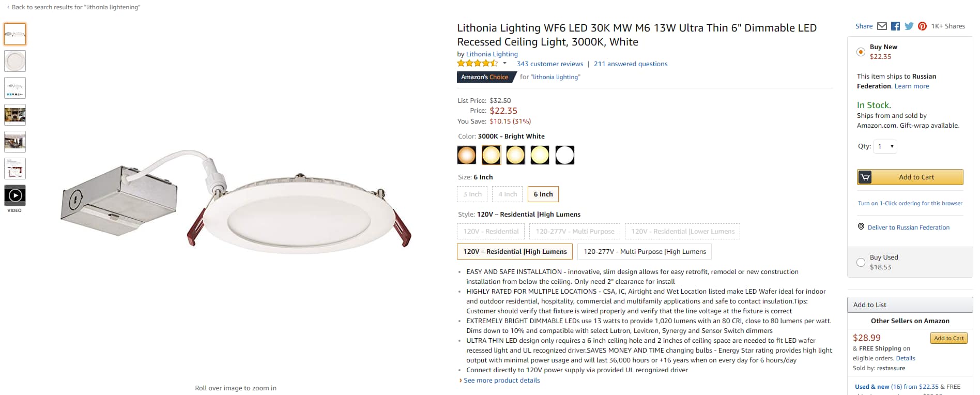This screenshot has width=980, height=395.
Task: Click the star rating icons
Action: [x=477, y=64]
